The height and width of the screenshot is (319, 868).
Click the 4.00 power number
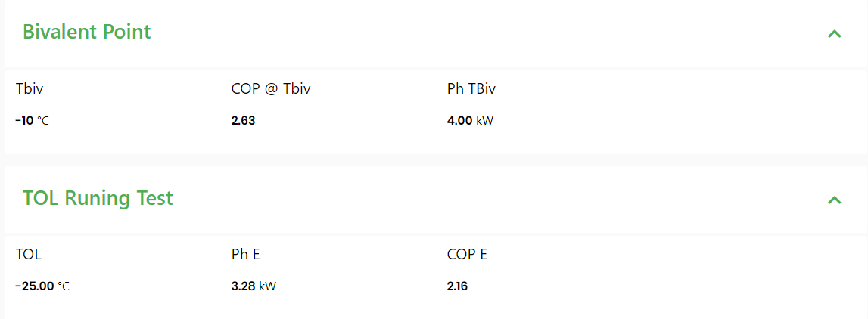tap(459, 121)
